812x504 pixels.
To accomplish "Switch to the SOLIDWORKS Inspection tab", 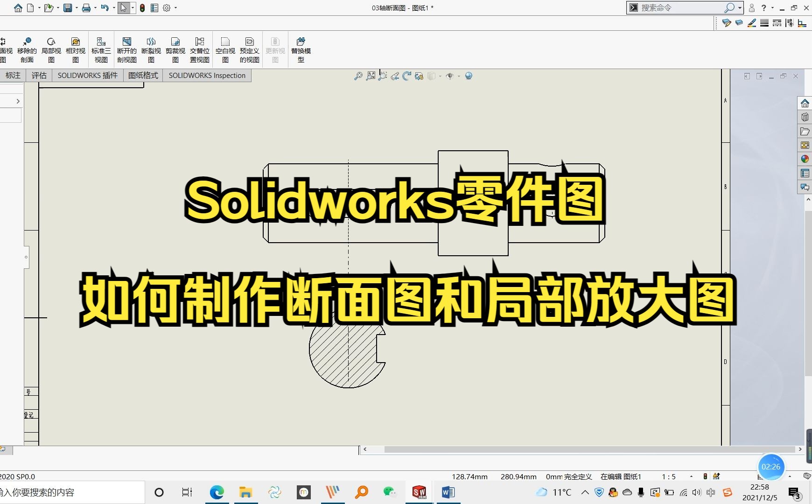I will [207, 76].
